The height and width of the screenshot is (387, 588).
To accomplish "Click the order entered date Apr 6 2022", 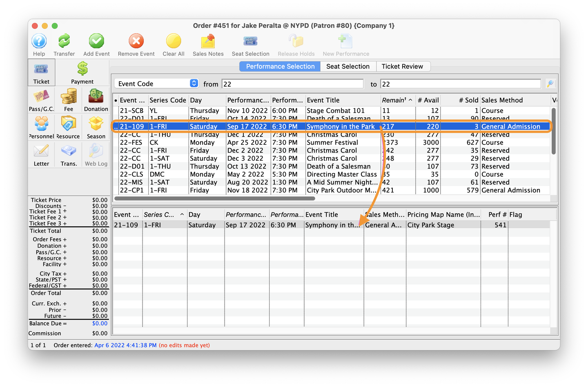I will pyautogui.click(x=125, y=345).
